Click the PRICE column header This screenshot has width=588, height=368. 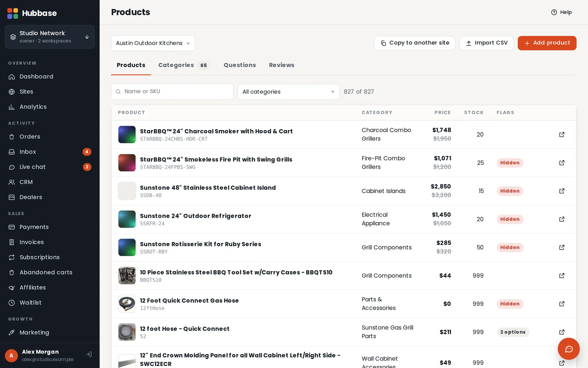[x=443, y=113]
